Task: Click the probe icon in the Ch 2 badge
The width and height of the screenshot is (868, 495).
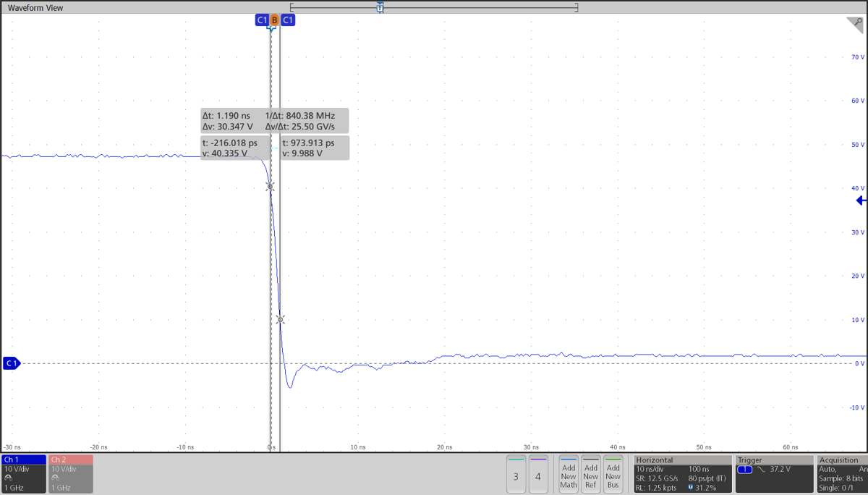Action: point(56,478)
